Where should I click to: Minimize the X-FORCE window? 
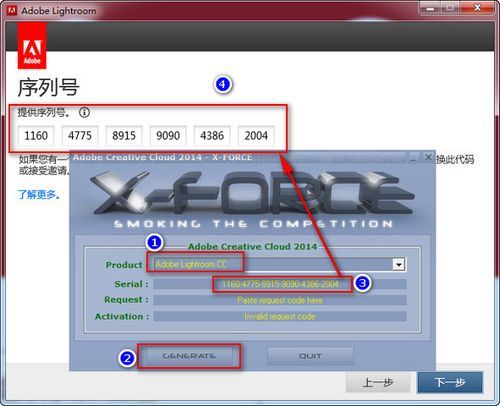[414, 157]
